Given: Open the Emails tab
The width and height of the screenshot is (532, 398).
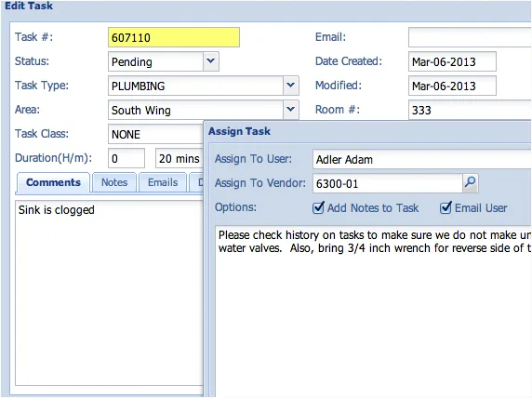Looking at the screenshot, I should coord(163,182).
